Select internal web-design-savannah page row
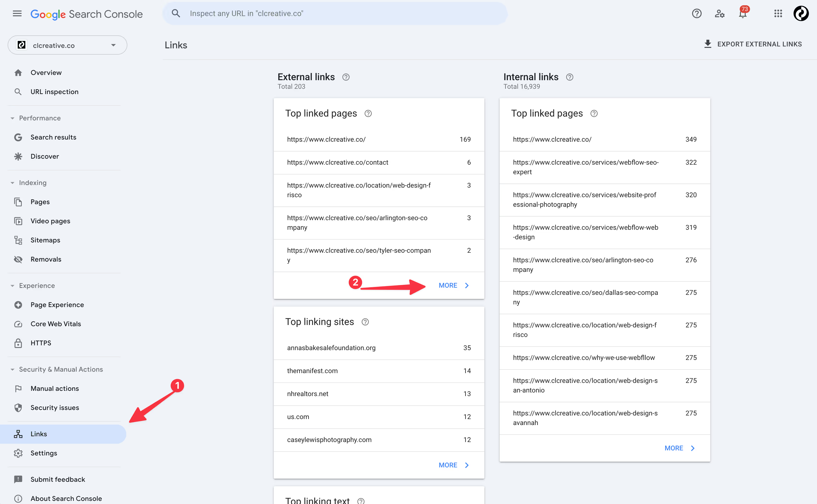 tap(605, 418)
